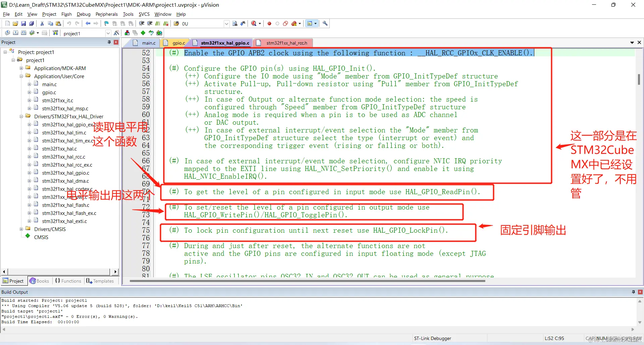This screenshot has height=345, width=644.
Task: Click the New file icon
Action: tap(7, 23)
